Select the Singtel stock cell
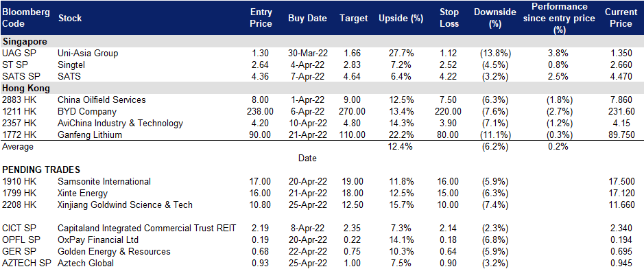This screenshot has height=269, width=644. tap(71, 65)
